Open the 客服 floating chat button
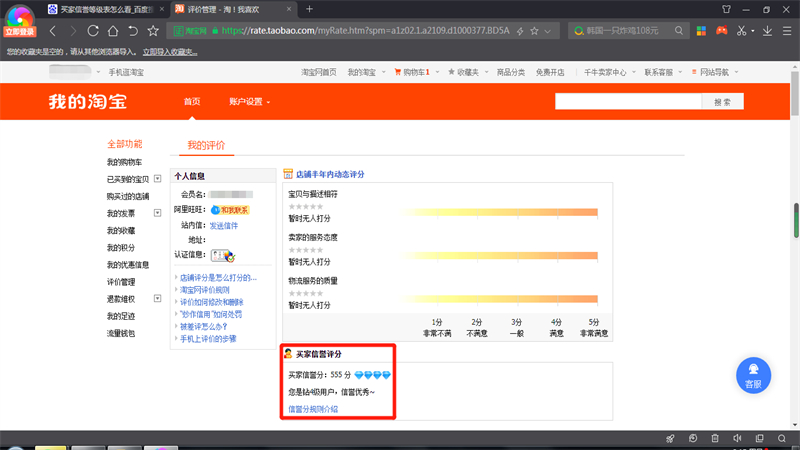The image size is (800, 450). pyautogui.click(x=753, y=376)
